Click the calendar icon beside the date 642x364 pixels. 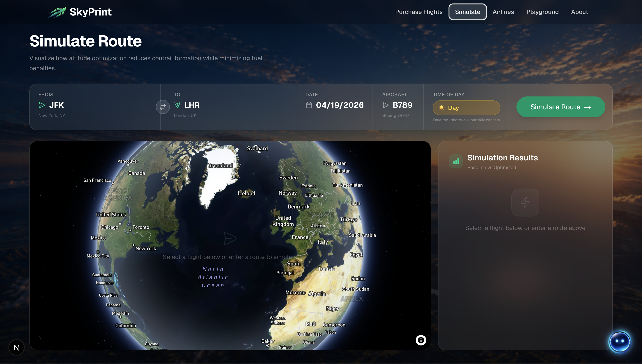(x=309, y=105)
